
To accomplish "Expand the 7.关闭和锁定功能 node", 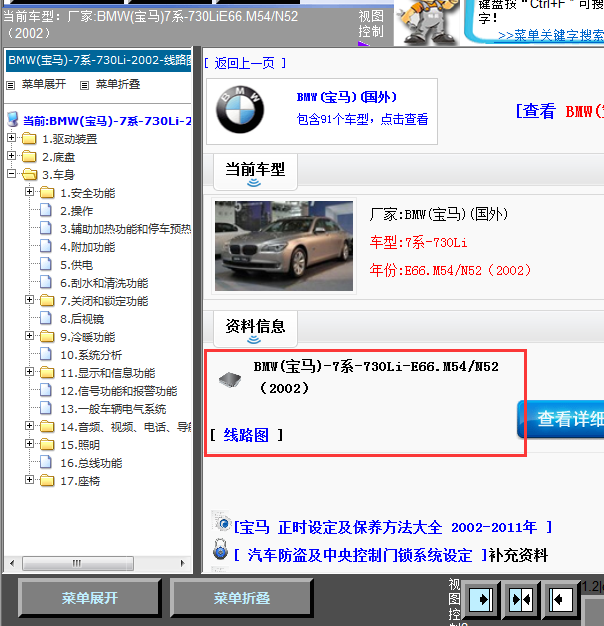I will 29,299.
